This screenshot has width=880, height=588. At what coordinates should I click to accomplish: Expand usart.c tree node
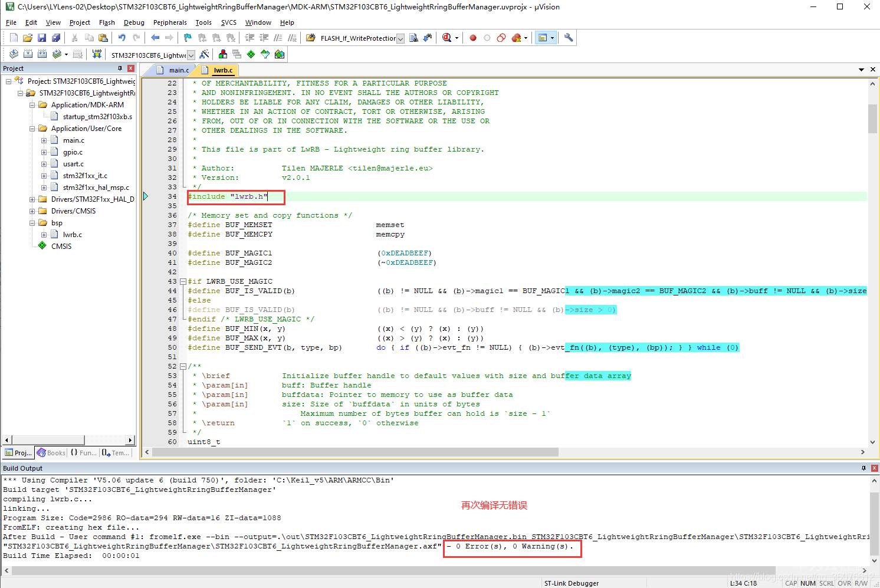click(44, 164)
